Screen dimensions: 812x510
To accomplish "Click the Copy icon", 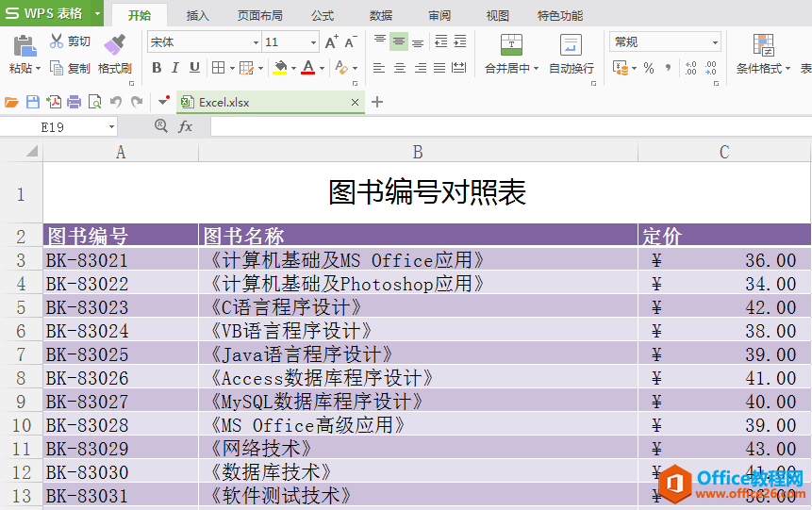I will click(57, 68).
